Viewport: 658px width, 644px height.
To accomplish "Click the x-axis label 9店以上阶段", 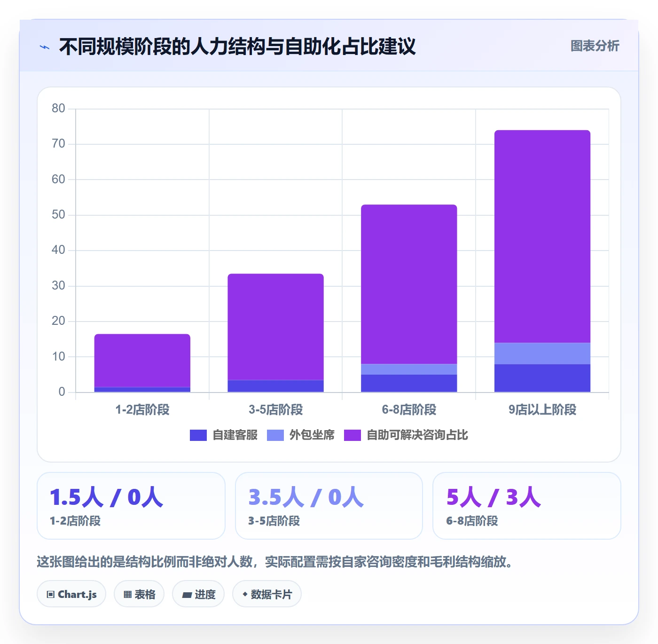I will [542, 409].
